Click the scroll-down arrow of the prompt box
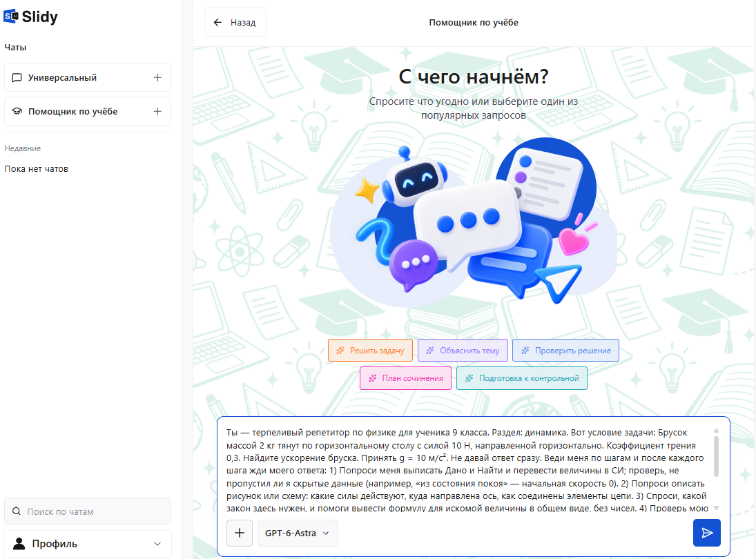This screenshot has width=756, height=559. click(716, 508)
